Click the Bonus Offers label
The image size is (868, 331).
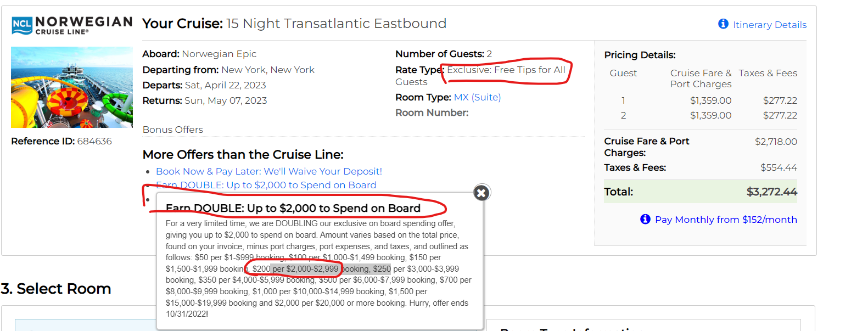pos(173,130)
